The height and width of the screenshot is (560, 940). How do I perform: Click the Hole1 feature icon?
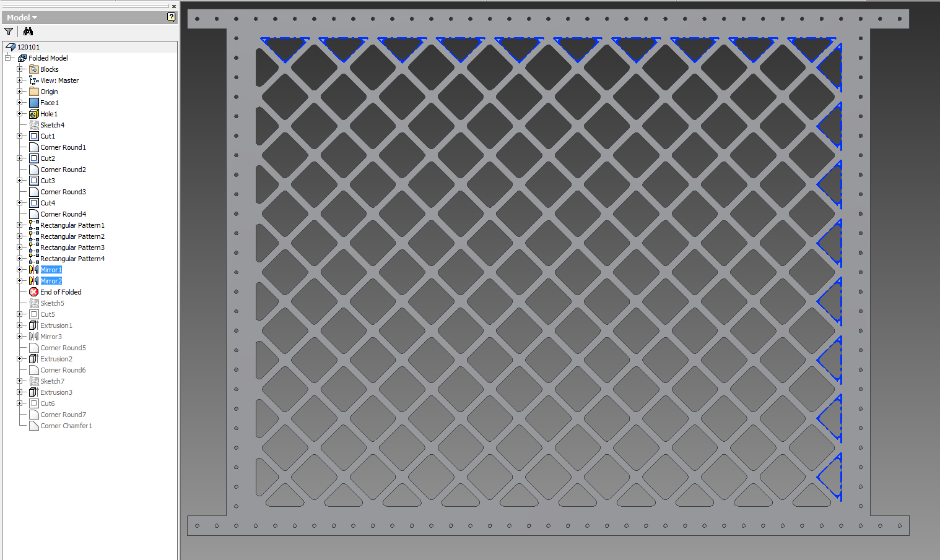(x=34, y=114)
